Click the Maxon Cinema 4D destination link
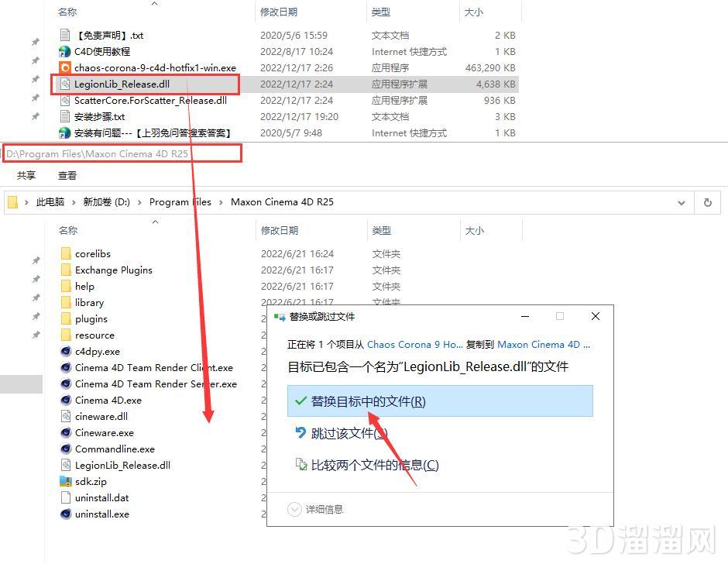728x564 pixels. click(x=543, y=345)
